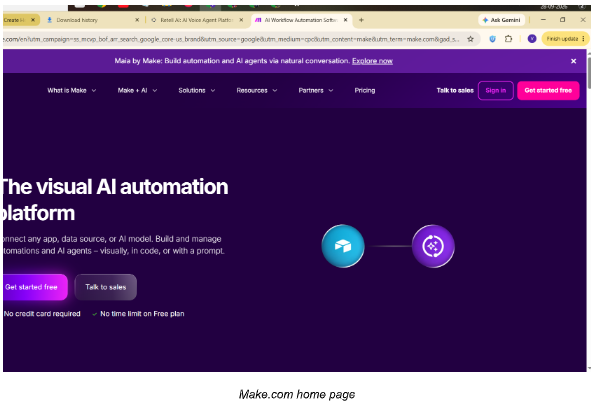Close the Retell AI Voice Agent tab
Image resolution: width=591 pixels, height=402 pixels.
click(x=241, y=20)
